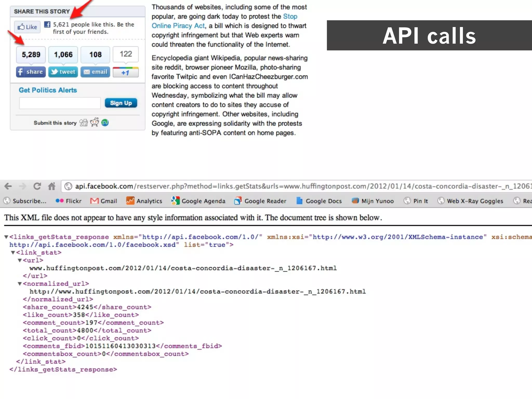Click the 1,066 tweet count
The height and width of the screenshot is (399, 532).
[x=63, y=55]
